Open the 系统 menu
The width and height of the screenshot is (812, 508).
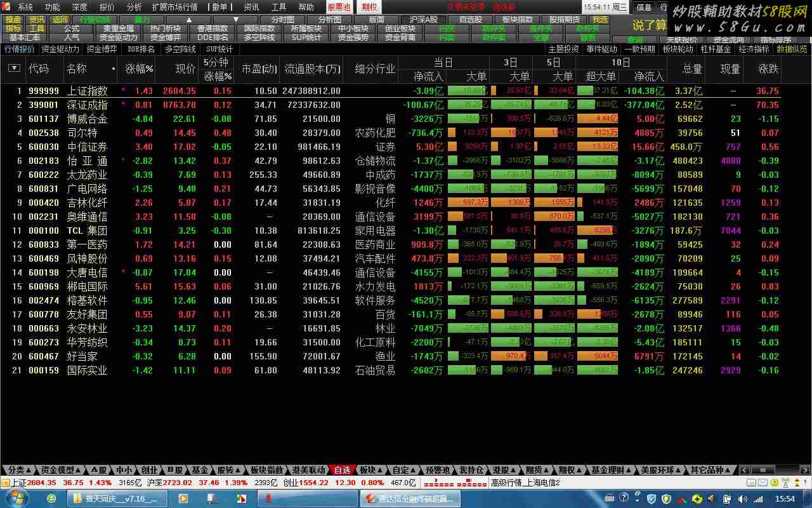click(25, 7)
